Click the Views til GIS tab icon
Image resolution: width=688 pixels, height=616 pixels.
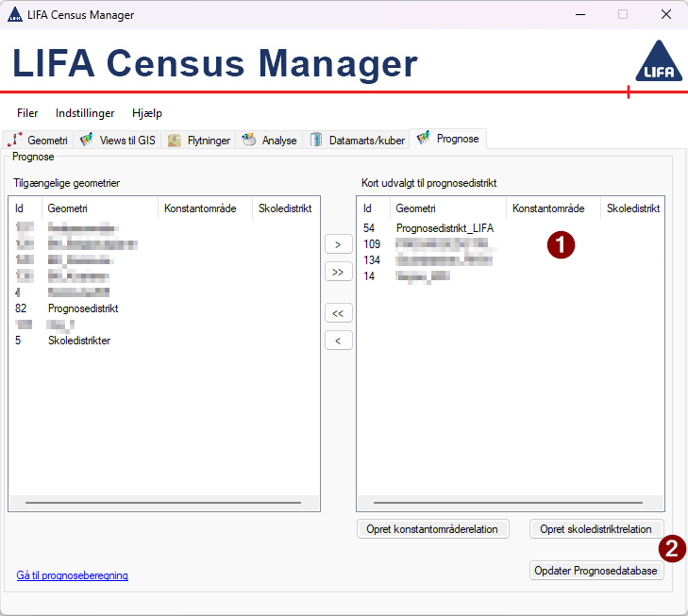point(86,141)
